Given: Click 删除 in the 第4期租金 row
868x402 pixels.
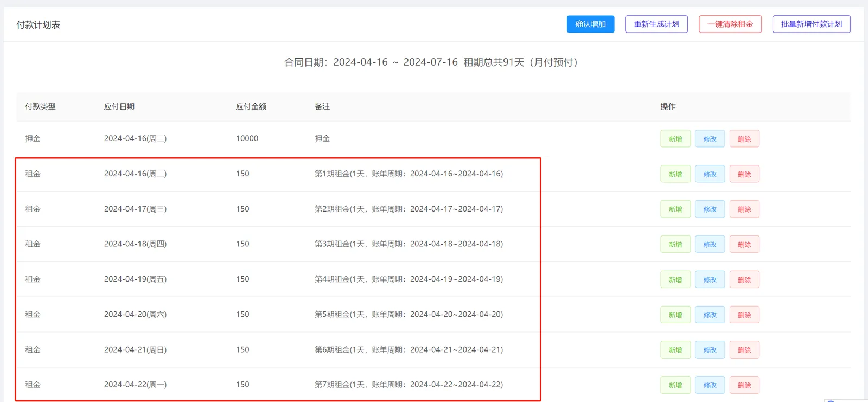Looking at the screenshot, I should pyautogui.click(x=744, y=279).
